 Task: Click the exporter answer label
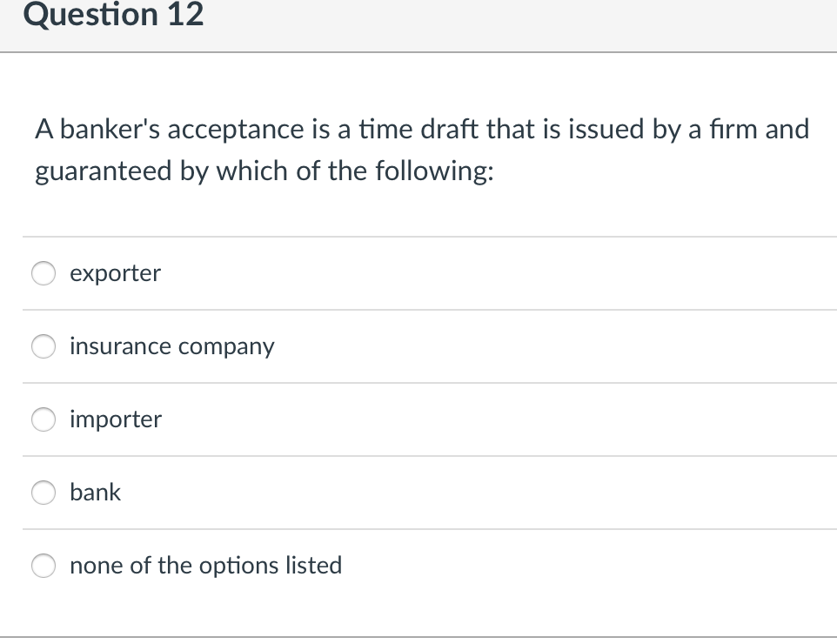(115, 273)
